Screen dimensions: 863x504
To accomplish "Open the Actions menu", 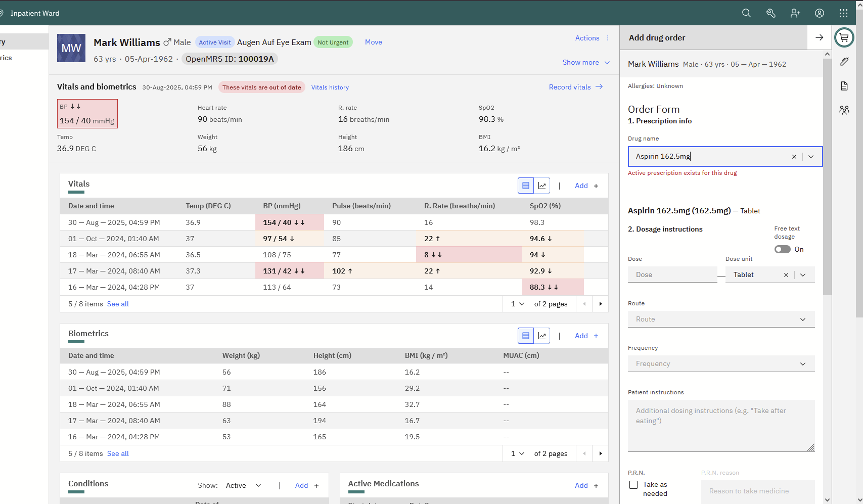I will (592, 38).
